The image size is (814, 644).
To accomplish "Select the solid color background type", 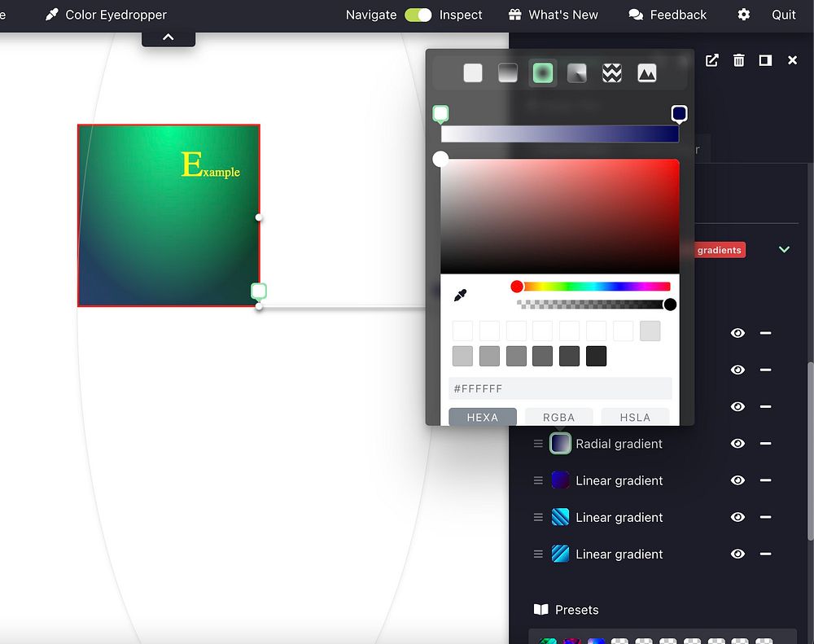I will pyautogui.click(x=473, y=72).
